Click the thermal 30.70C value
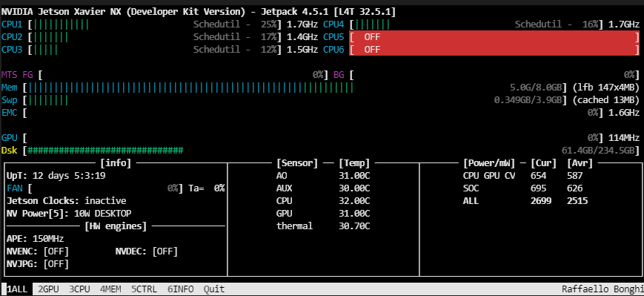The height and width of the screenshot is (296, 644). [x=354, y=226]
